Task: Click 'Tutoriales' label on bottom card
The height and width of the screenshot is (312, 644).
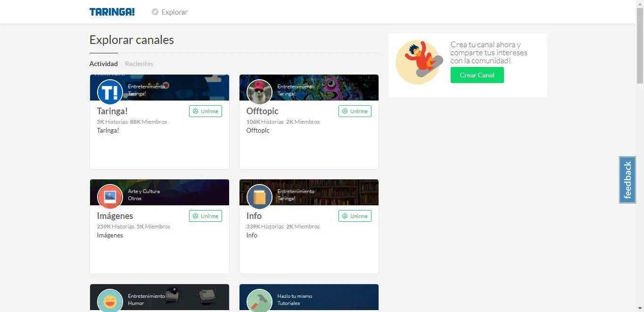Action: point(289,303)
